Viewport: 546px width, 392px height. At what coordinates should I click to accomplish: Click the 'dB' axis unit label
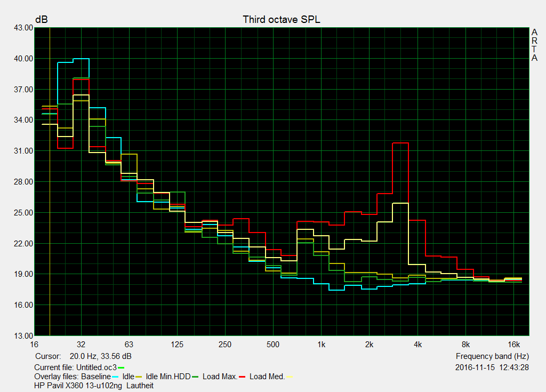coord(42,20)
